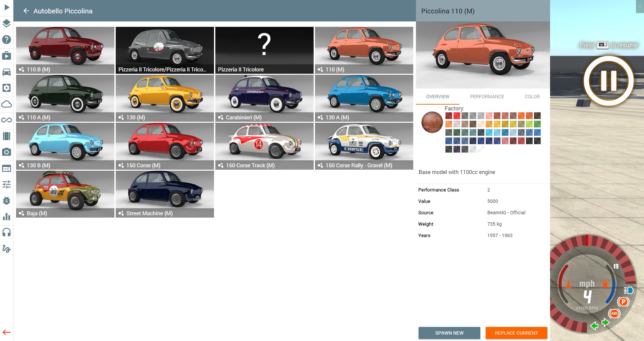This screenshot has height=341, width=644.
Task: Click the left green turn signal arrow
Action: click(x=594, y=326)
